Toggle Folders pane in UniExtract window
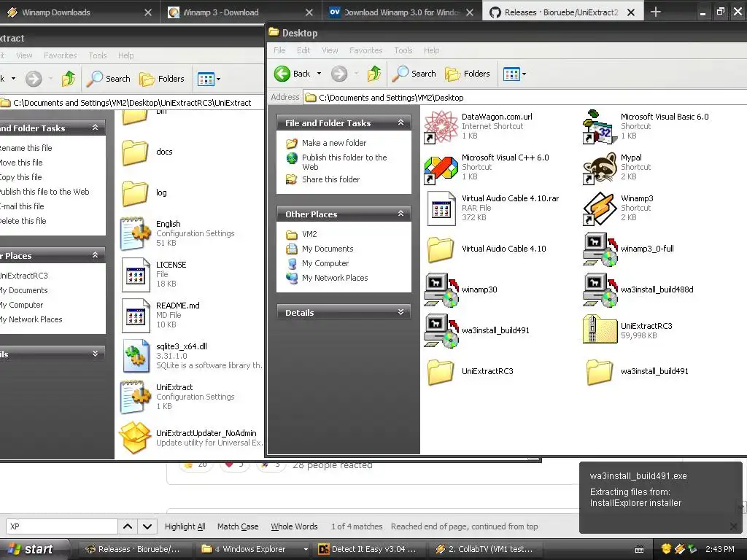 tap(161, 79)
